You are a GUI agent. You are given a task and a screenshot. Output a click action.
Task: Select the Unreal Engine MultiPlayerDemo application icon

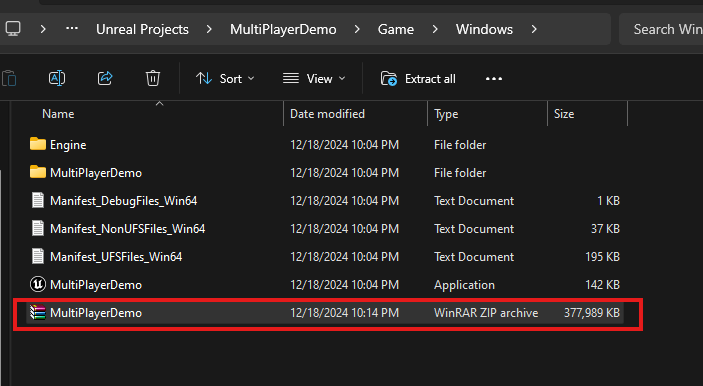(38, 284)
